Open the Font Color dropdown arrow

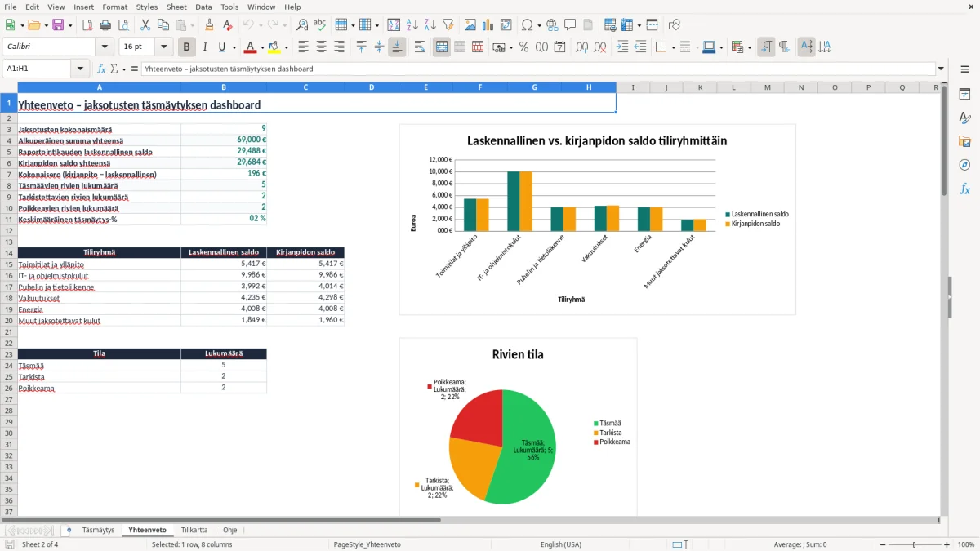(x=261, y=47)
